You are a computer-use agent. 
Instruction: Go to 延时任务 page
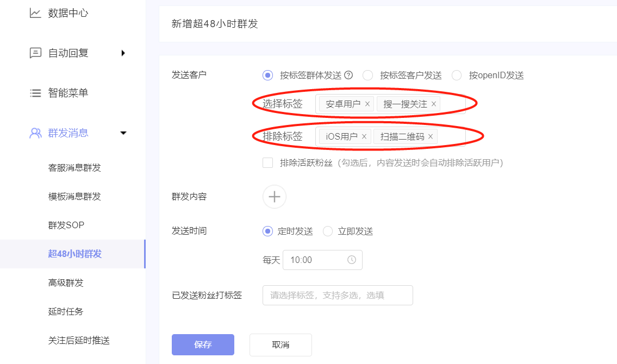66,312
